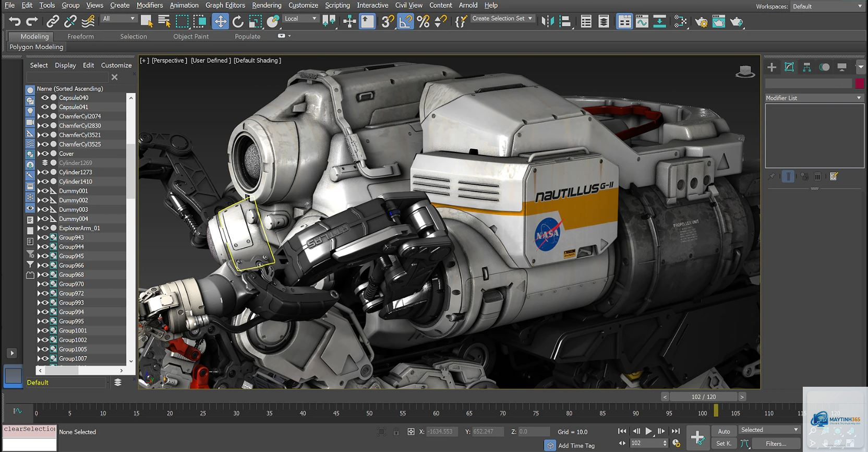
Task: Click the Align tool icon
Action: pos(565,21)
